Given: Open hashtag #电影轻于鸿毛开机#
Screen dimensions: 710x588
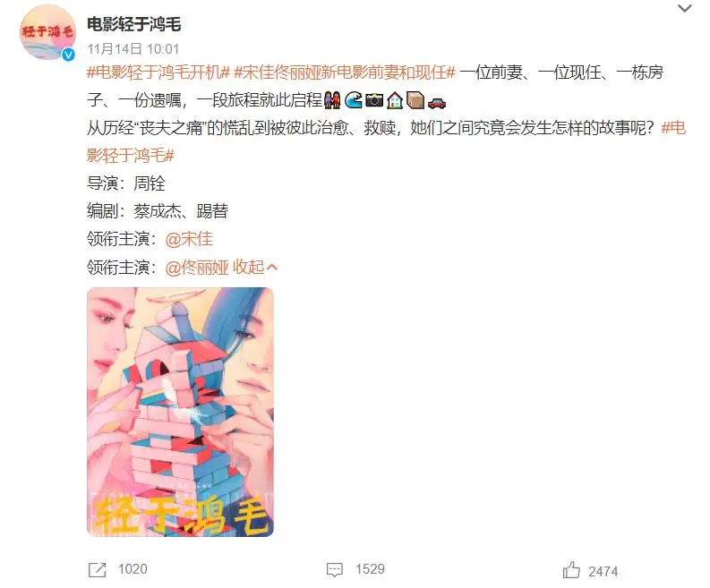Looking at the screenshot, I should click(158, 72).
